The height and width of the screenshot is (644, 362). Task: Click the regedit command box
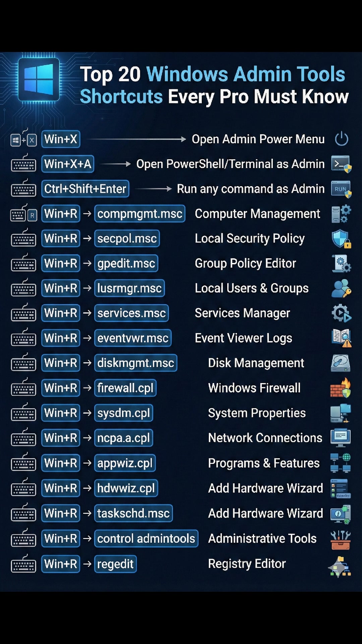tap(115, 564)
